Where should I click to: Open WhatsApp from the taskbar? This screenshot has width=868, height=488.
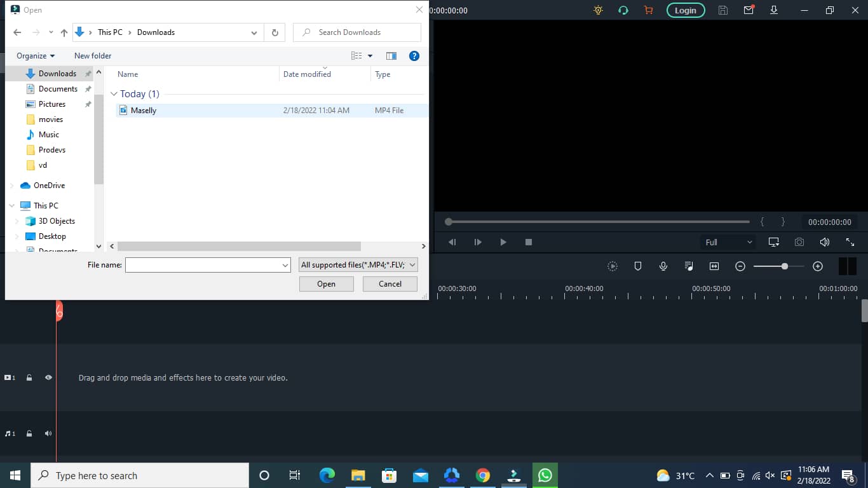[545, 475]
